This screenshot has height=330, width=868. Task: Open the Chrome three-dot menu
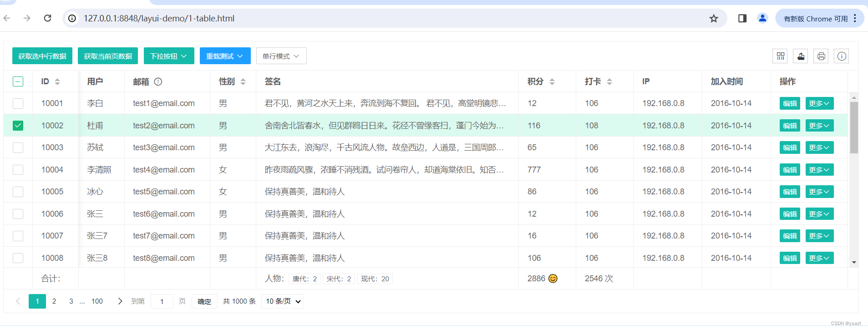[855, 18]
